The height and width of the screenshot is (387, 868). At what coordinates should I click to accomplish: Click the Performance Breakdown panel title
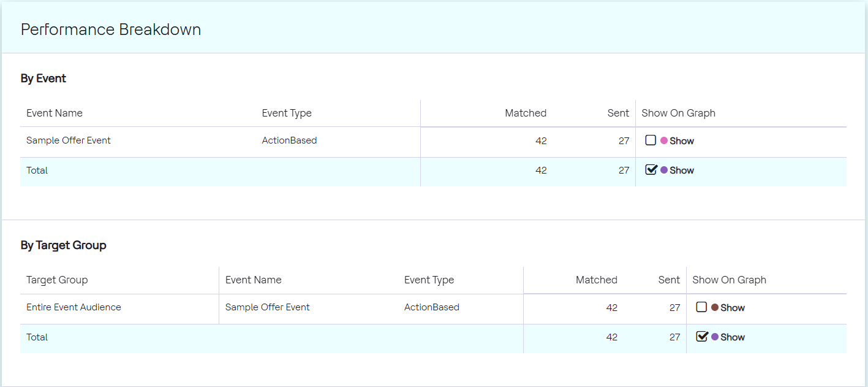111,29
